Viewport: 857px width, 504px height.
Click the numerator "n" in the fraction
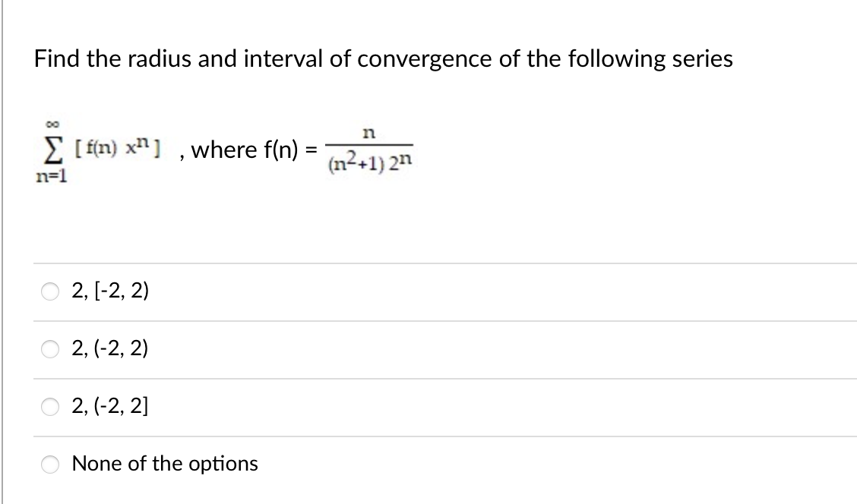[x=368, y=134]
